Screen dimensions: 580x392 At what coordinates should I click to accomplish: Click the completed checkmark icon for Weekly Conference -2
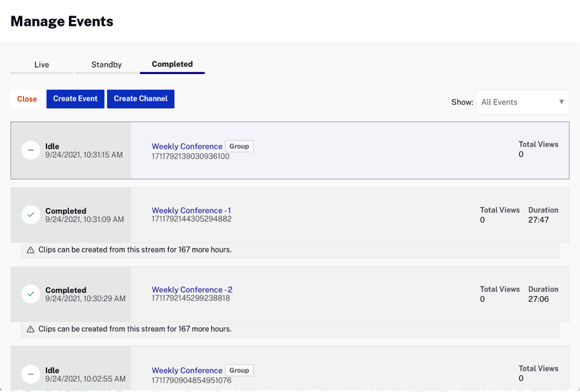[x=31, y=294]
